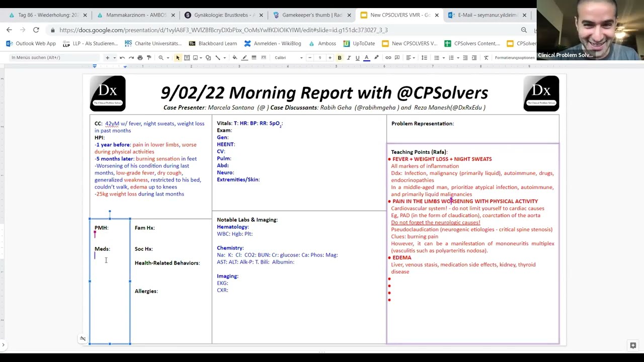Click the browser zoom magnifier in address bar
Image resolution: width=644 pixels, height=362 pixels.
[524, 30]
